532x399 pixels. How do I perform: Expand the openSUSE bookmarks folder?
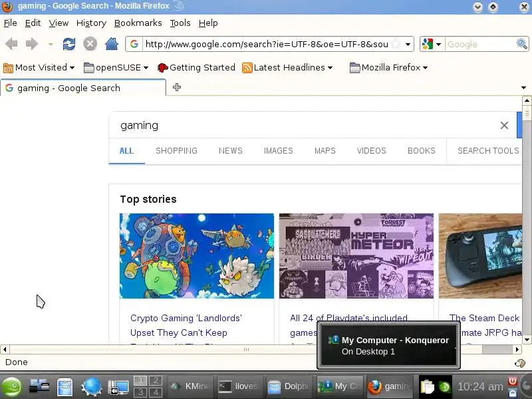116,68
